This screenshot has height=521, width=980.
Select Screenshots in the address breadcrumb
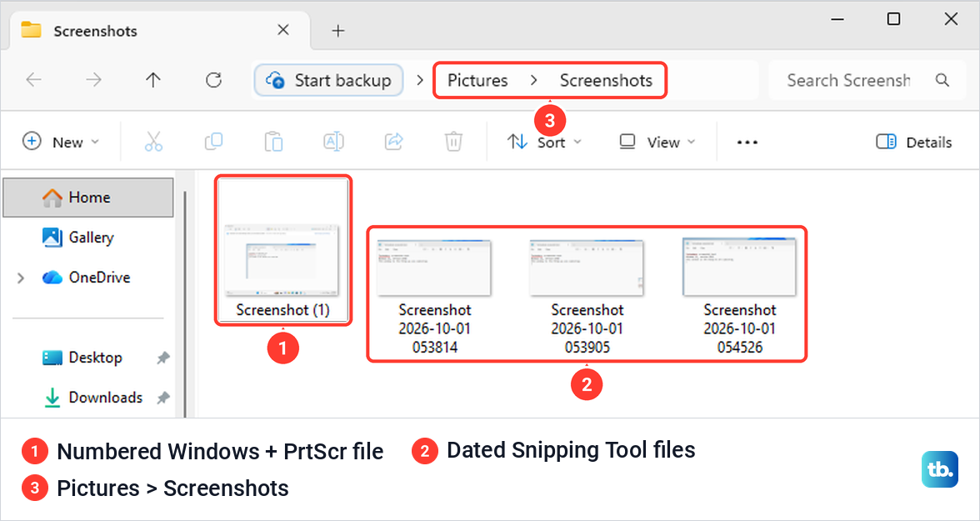coord(607,81)
